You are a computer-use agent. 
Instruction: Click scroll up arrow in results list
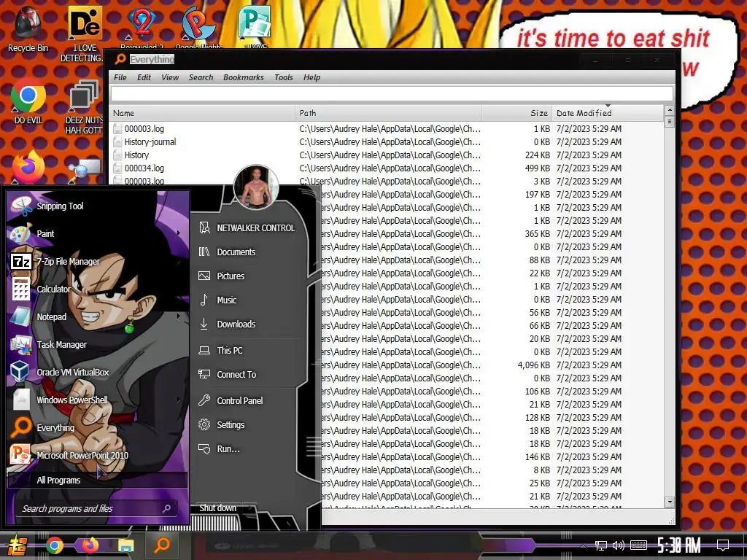pyautogui.click(x=670, y=110)
